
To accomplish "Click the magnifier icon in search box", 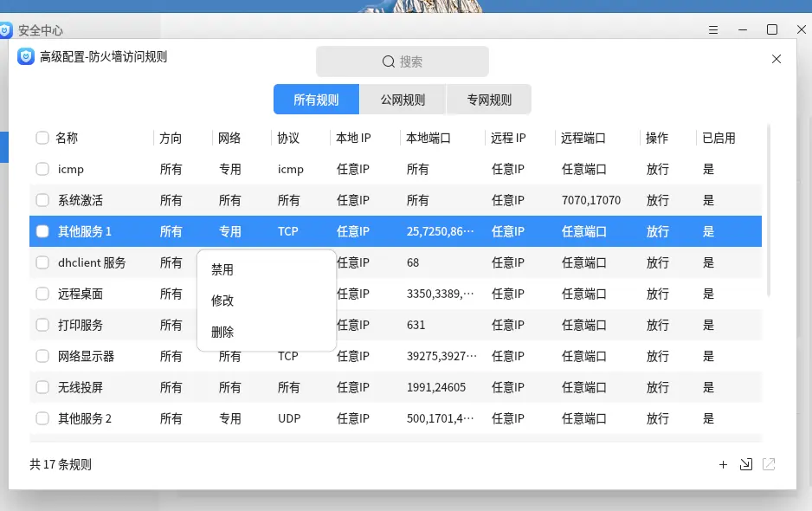I will click(x=389, y=61).
